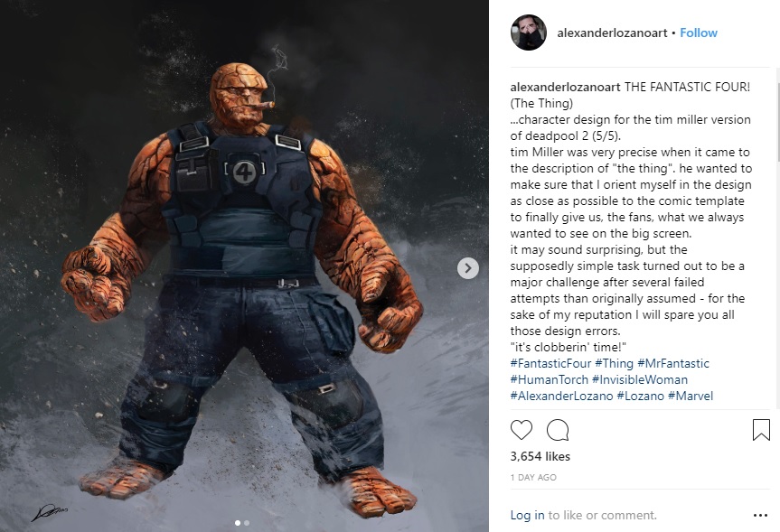Open #InvisibleWoman hashtag

(640, 380)
